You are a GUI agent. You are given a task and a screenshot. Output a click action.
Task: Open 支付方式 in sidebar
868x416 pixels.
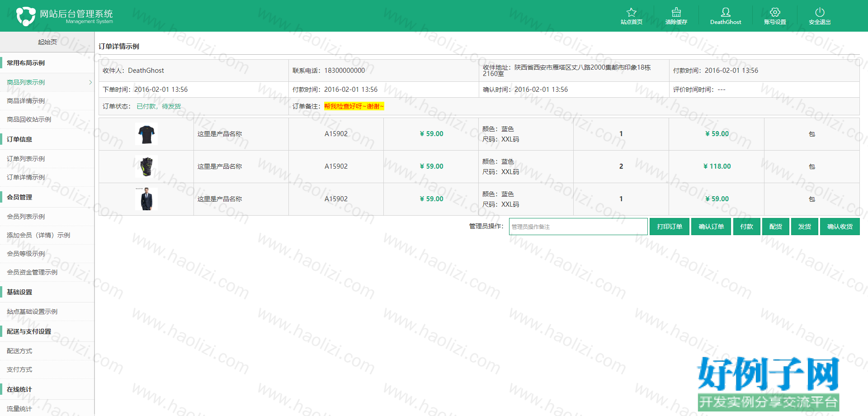[19, 369]
